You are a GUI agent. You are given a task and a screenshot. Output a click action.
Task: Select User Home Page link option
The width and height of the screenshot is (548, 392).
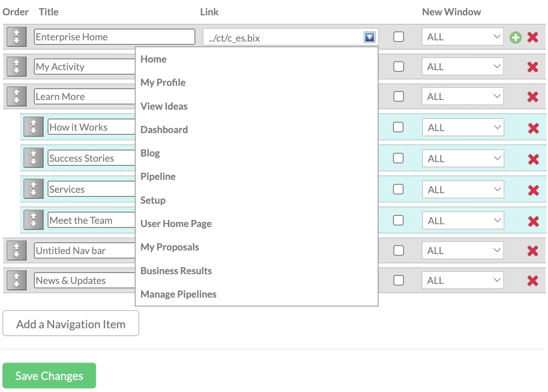point(176,224)
